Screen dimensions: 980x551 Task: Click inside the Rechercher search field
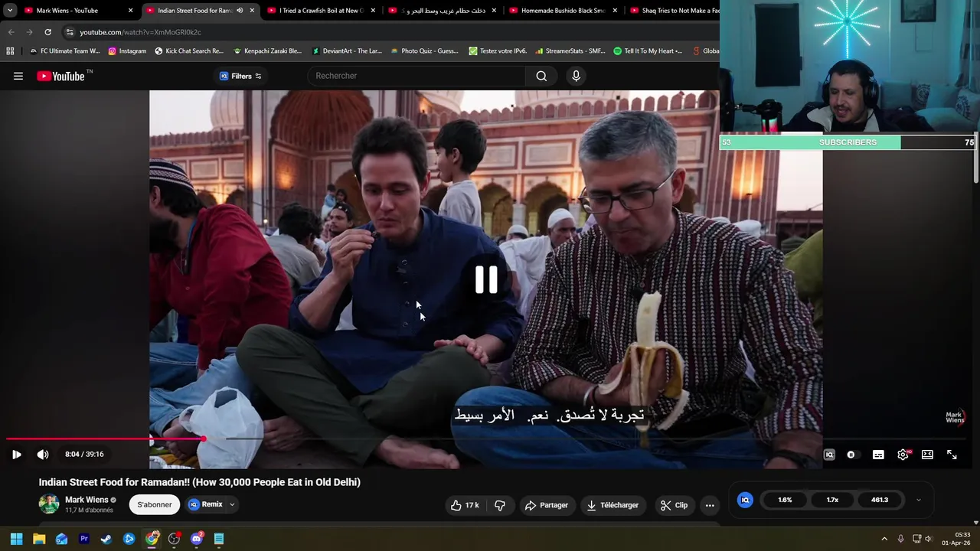(417, 76)
